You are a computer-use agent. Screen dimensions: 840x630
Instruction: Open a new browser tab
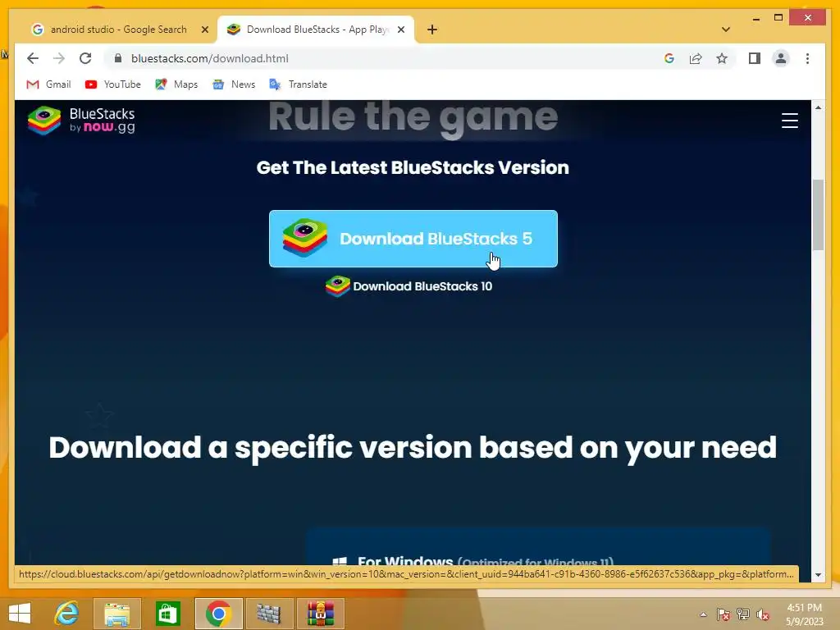(432, 30)
